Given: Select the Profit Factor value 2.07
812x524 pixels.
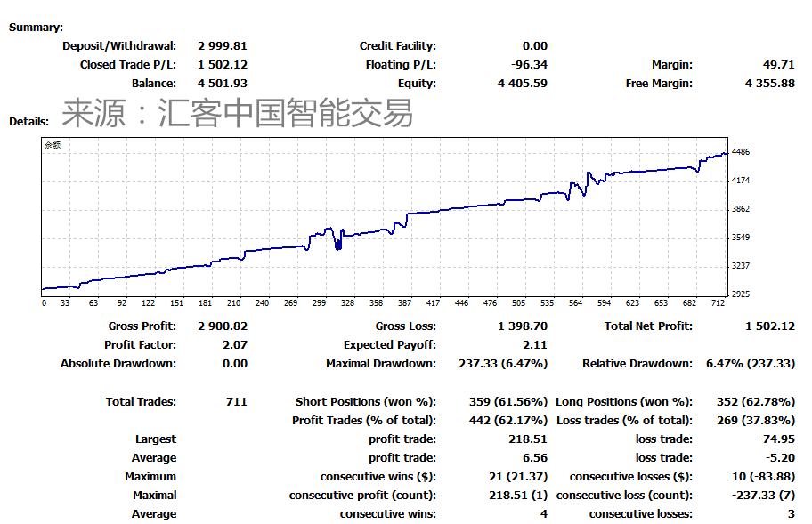Looking at the screenshot, I should pyautogui.click(x=235, y=345).
